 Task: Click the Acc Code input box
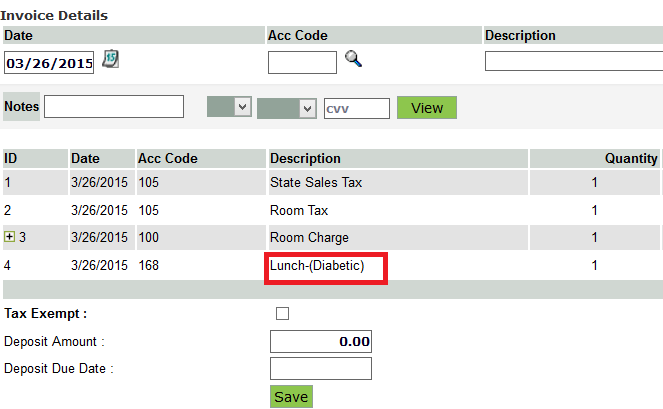click(303, 62)
